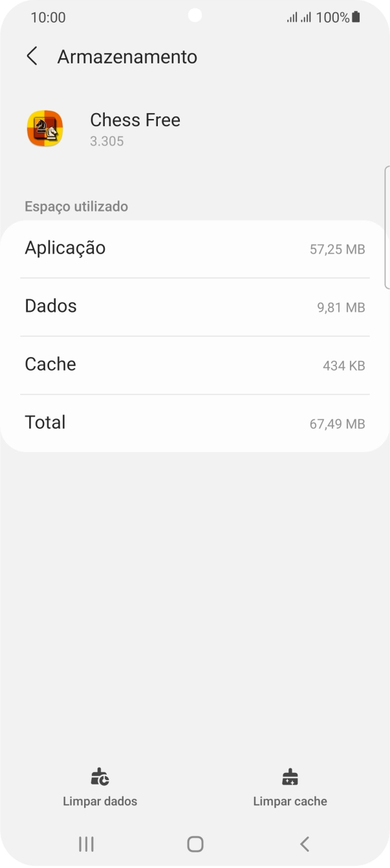The height and width of the screenshot is (868, 390).
Task: Tap the home button in navigation bar
Action: click(x=195, y=843)
